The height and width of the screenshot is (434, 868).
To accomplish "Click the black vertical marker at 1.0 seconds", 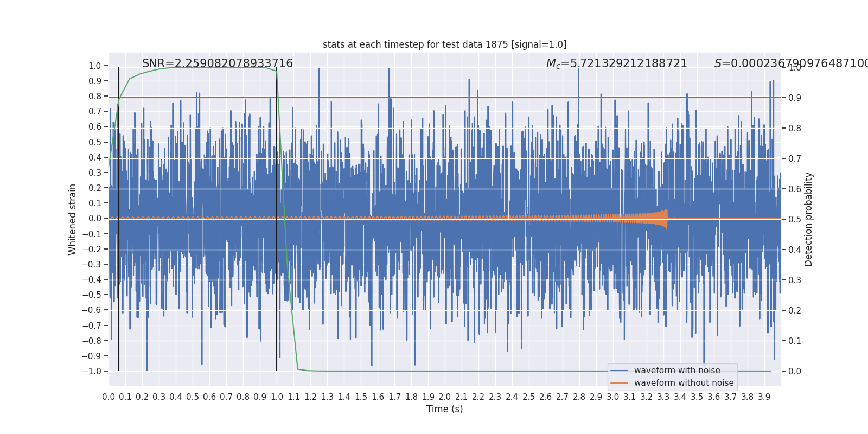I will [x=277, y=219].
